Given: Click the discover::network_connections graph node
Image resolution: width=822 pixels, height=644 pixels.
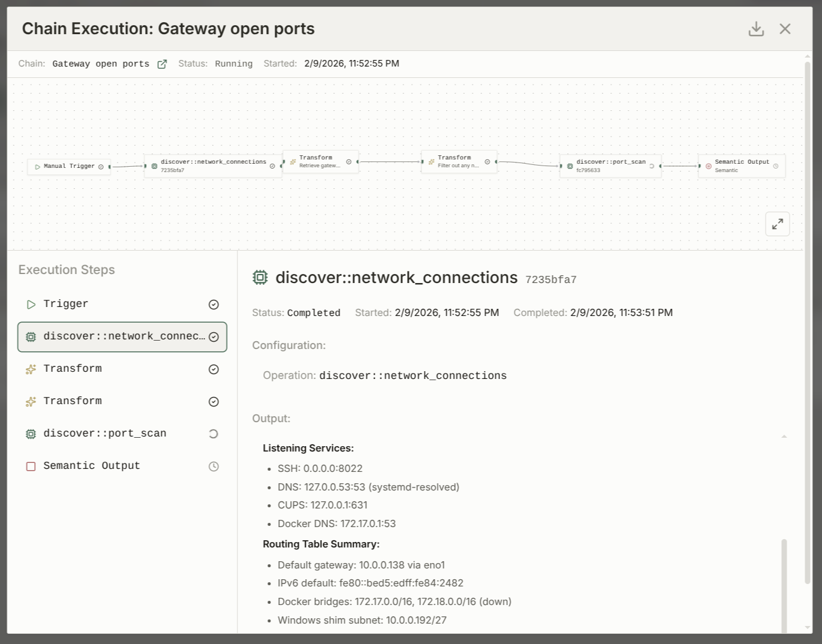Looking at the screenshot, I should click(212, 166).
